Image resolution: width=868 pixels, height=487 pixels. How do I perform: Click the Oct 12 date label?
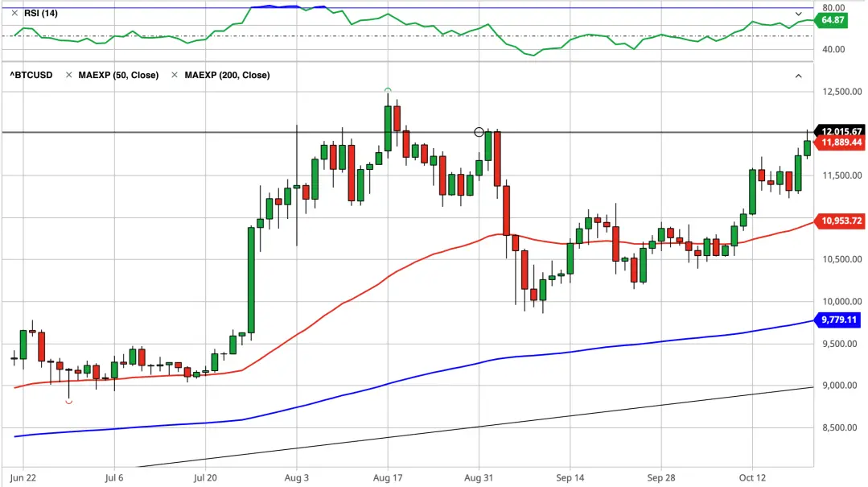[x=752, y=477]
